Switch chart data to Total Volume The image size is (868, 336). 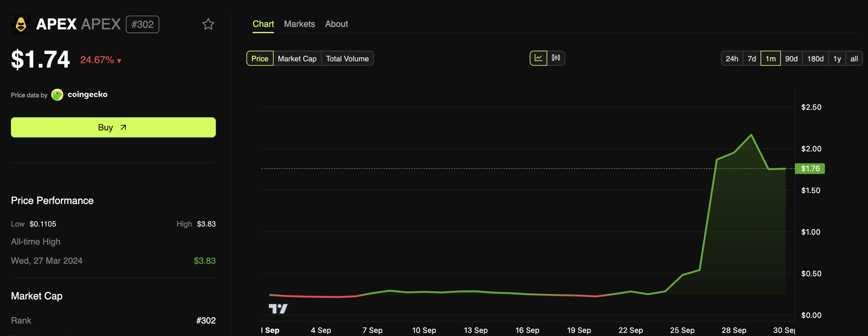pyautogui.click(x=347, y=58)
